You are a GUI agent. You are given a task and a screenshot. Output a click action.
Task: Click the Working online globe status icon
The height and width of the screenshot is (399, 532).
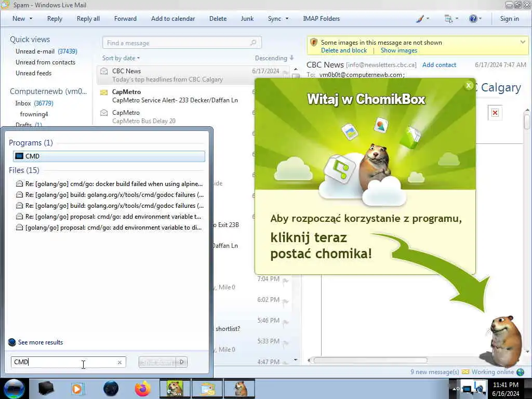point(520,372)
